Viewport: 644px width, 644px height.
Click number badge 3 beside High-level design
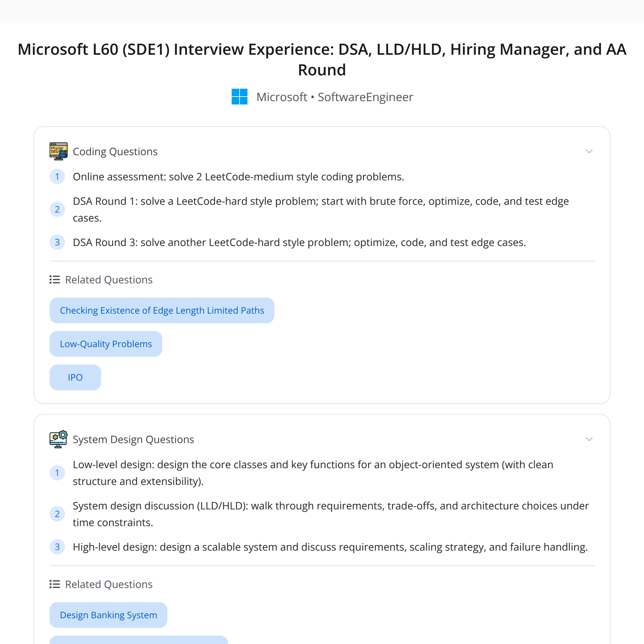57,547
